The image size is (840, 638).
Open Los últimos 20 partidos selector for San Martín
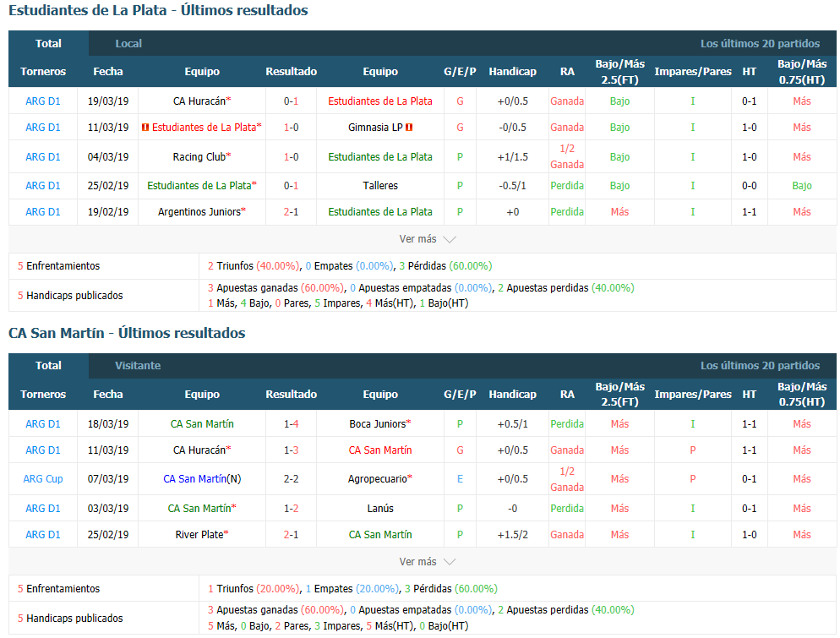(760, 366)
